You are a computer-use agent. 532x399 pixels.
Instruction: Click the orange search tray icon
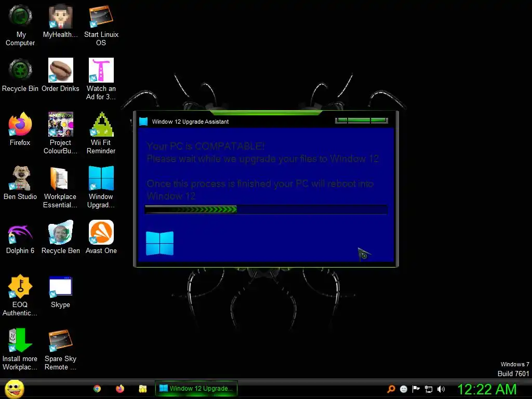391,389
